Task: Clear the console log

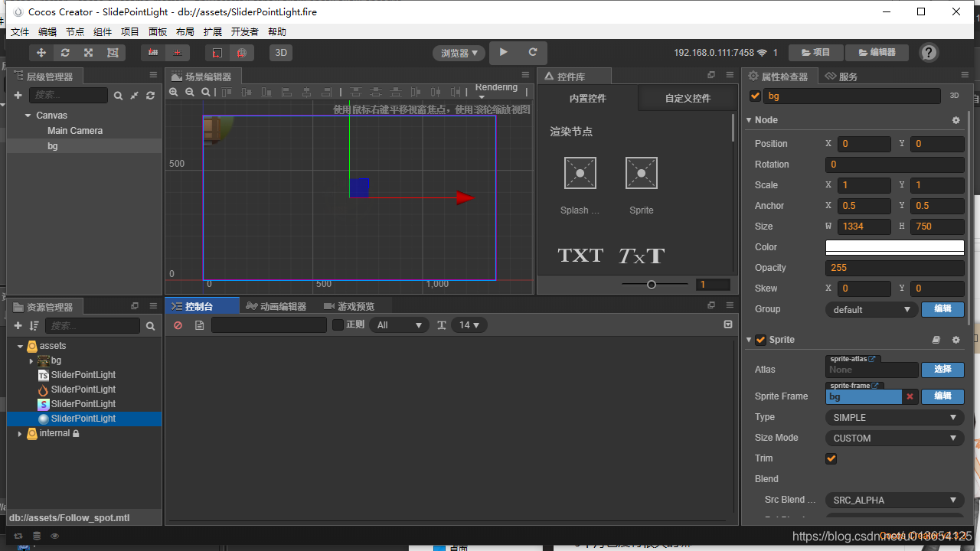Action: click(x=178, y=325)
